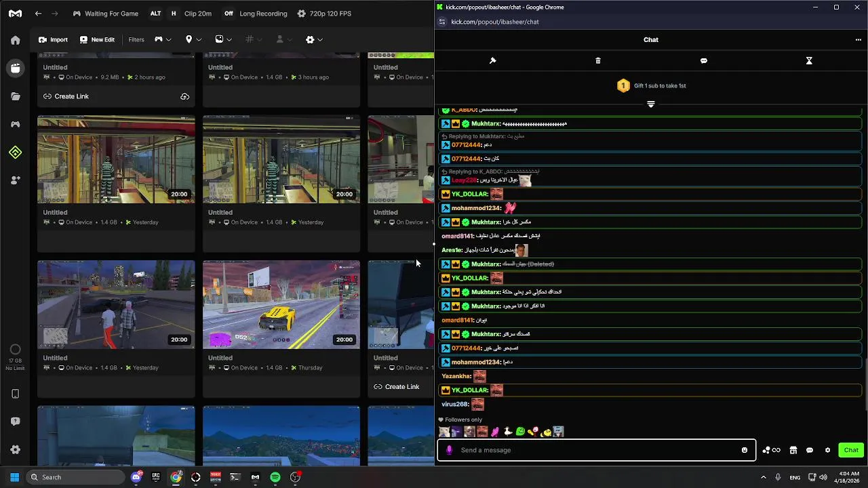Click the Clip 20m setting
Screen dimensions: 868x488
[197, 14]
